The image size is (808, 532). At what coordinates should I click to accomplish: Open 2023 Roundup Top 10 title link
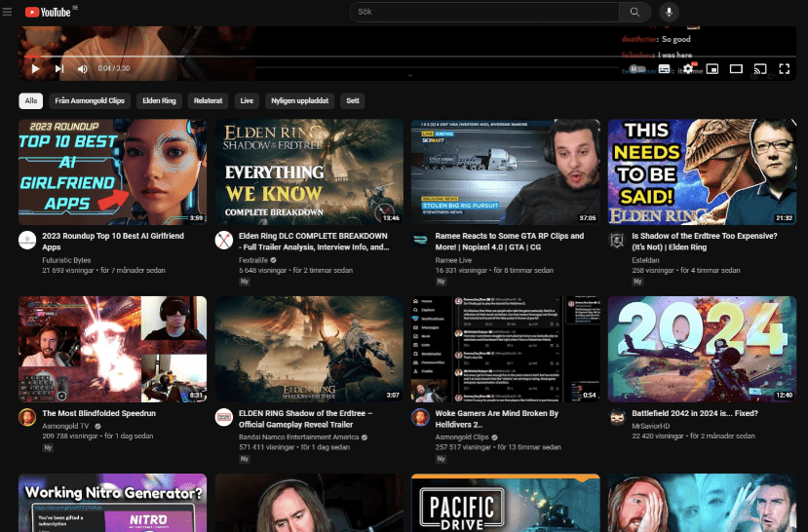tap(113, 242)
